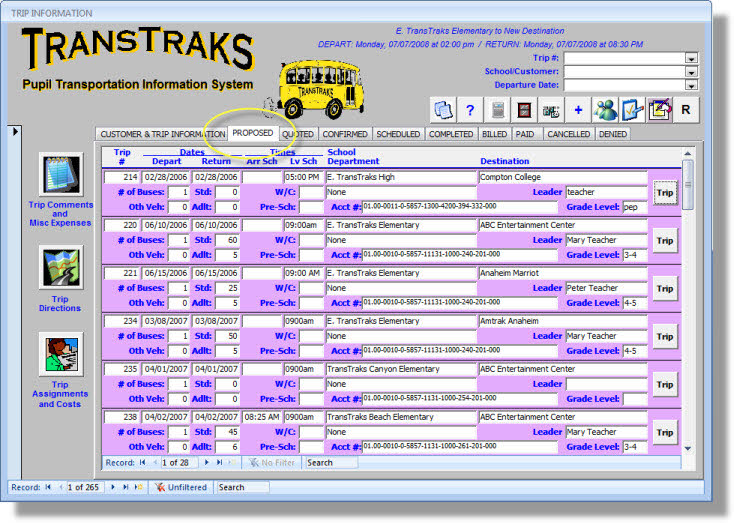Click the Trip button for trip 221
734x523 pixels.
[664, 288]
